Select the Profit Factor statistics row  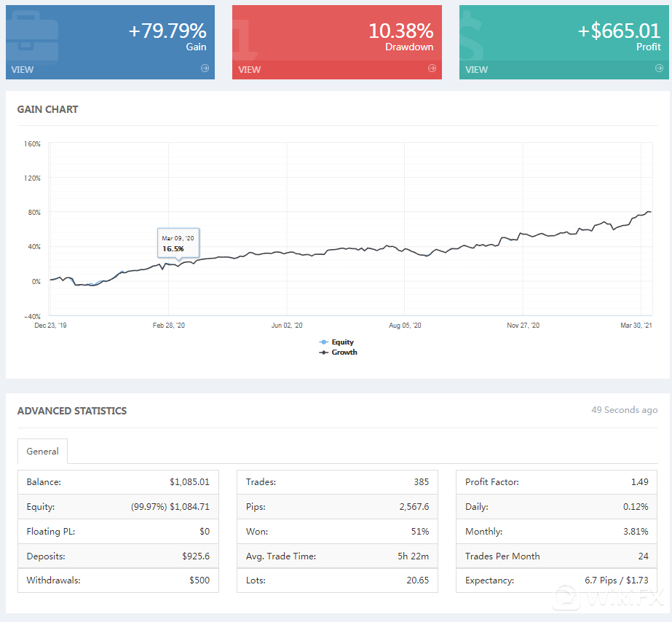click(x=556, y=481)
